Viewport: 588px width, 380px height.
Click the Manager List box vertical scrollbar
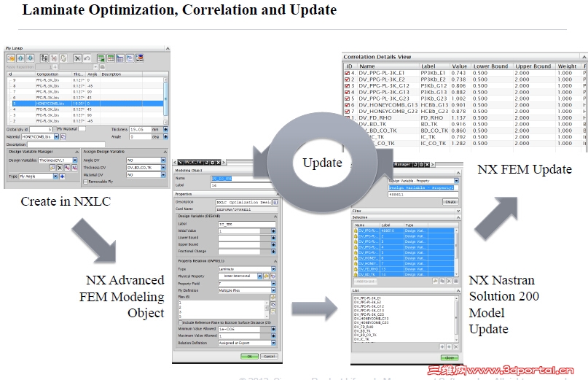(456, 319)
